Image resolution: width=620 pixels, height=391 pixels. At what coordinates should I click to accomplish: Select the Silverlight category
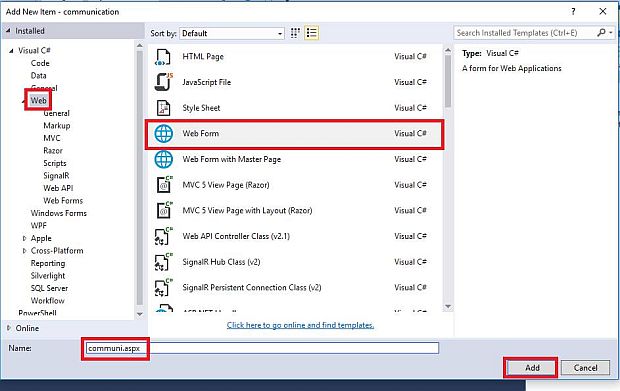(48, 276)
